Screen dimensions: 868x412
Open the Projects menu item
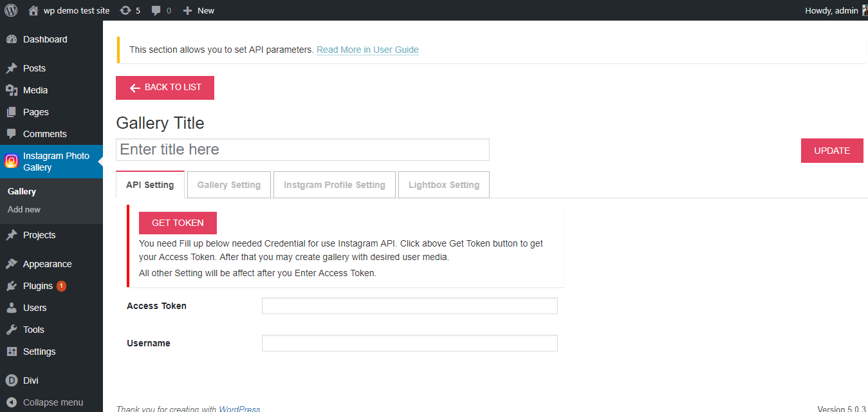[x=51, y=235]
